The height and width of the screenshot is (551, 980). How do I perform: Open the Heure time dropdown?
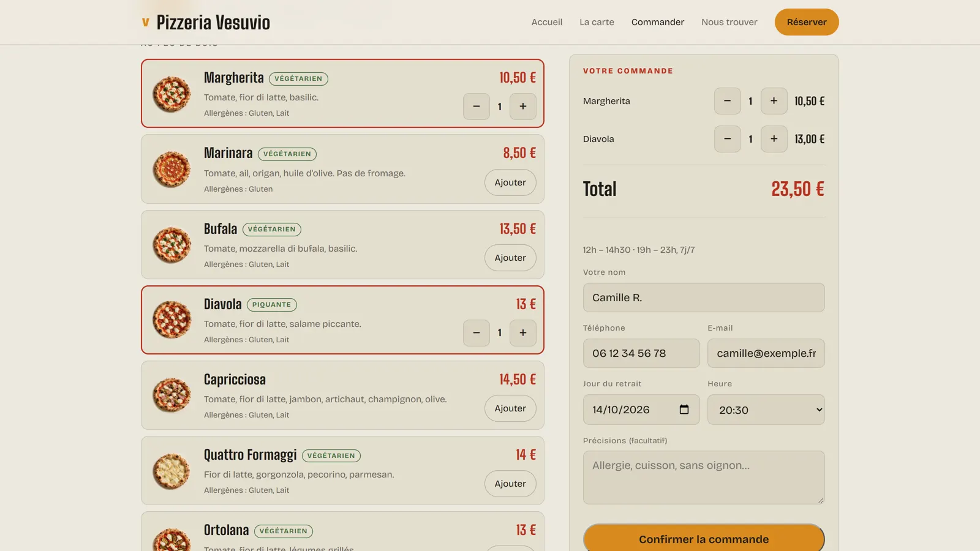point(766,410)
